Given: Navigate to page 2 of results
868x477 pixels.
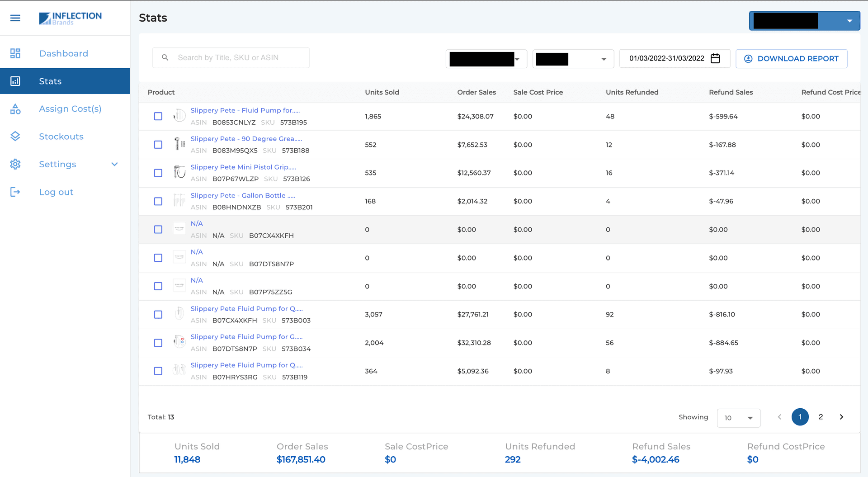Looking at the screenshot, I should pos(821,417).
